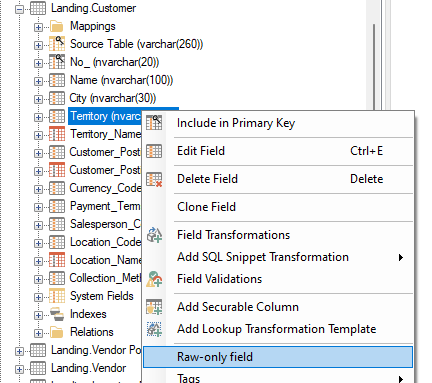Viewport: 432px width, 383px height.
Task: Select the City (nvarchar(30)) field
Action: (113, 98)
